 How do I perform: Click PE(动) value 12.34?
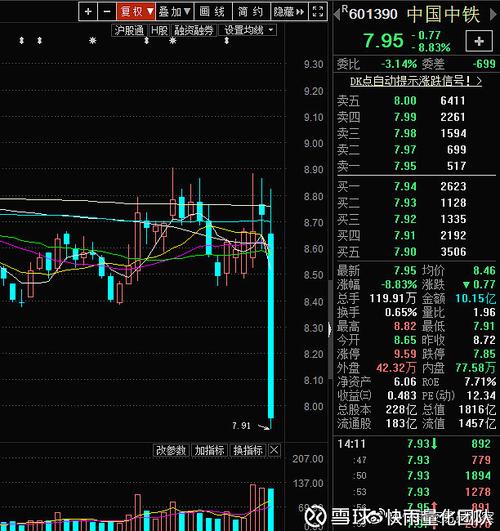[481, 396]
